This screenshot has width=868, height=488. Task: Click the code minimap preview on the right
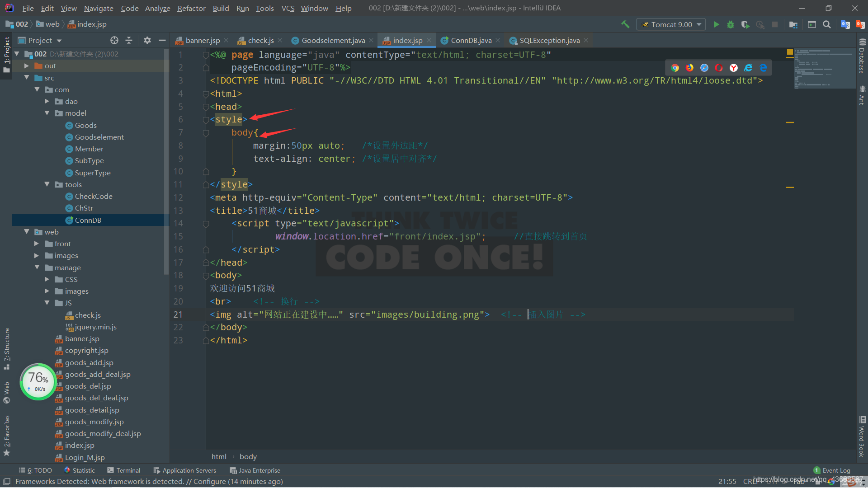click(x=824, y=69)
